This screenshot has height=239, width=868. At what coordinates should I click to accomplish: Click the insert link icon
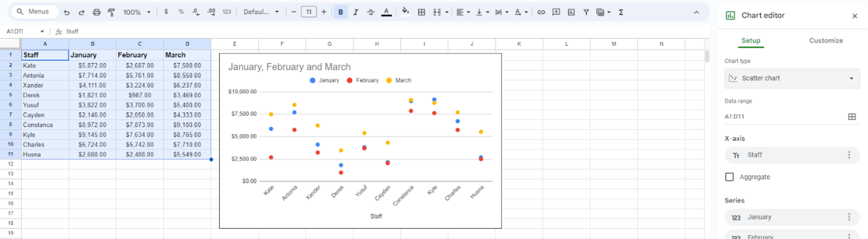coord(541,12)
